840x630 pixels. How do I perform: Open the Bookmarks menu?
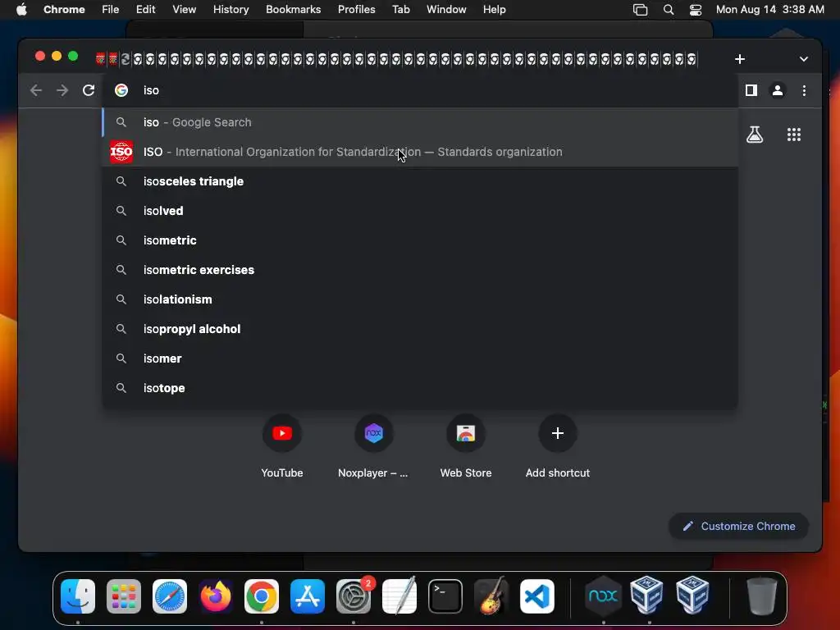tap(293, 10)
